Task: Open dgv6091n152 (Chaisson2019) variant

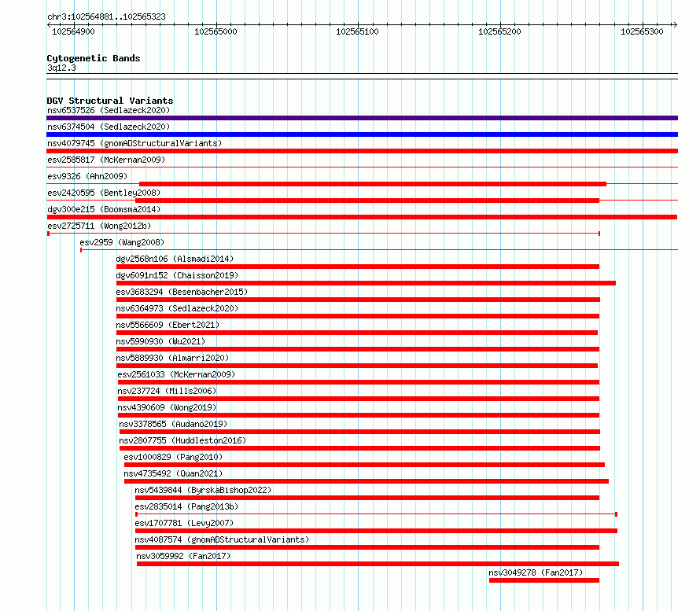Action: click(x=177, y=275)
